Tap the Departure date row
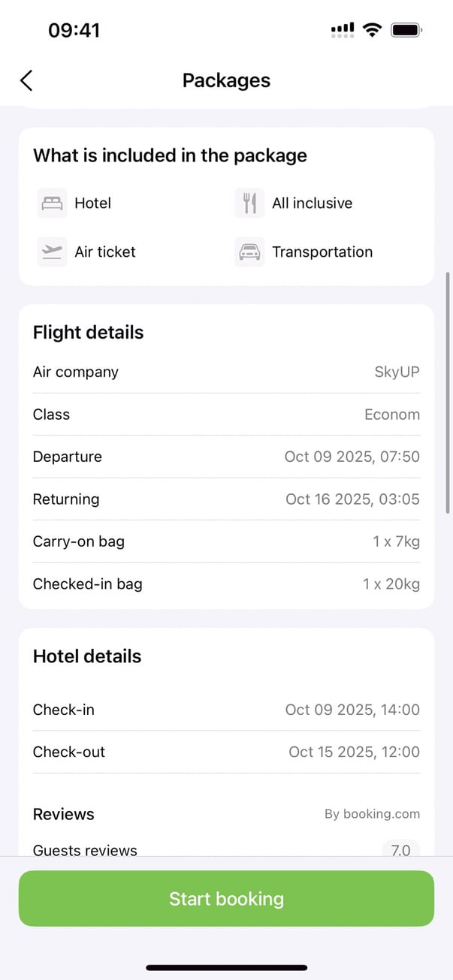453x980 pixels. point(226,457)
